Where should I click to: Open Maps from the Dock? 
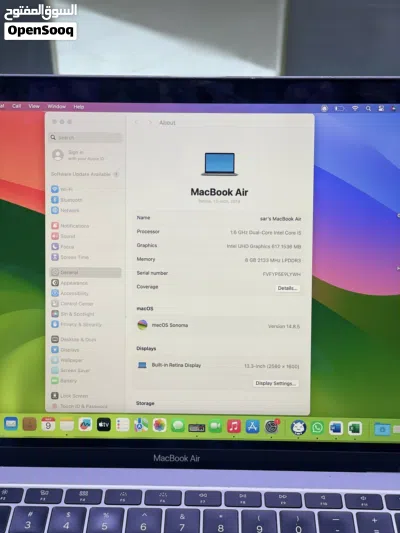141,425
